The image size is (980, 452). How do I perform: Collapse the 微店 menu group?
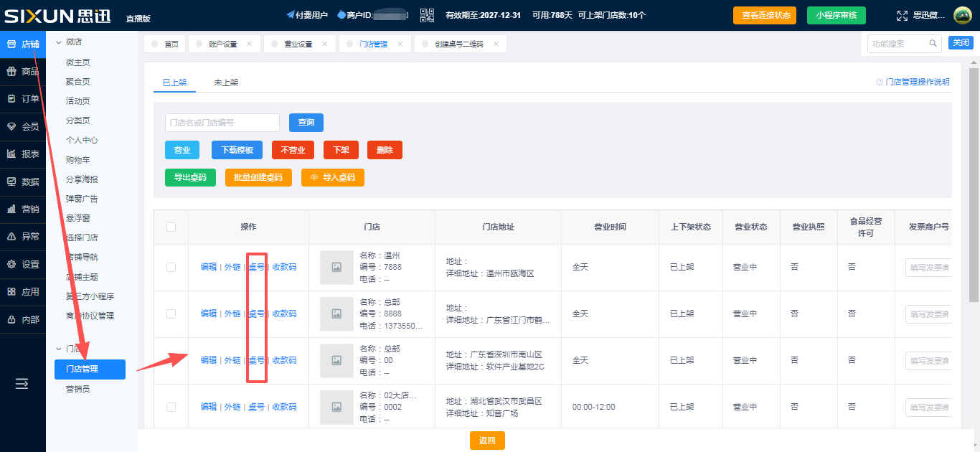point(59,43)
